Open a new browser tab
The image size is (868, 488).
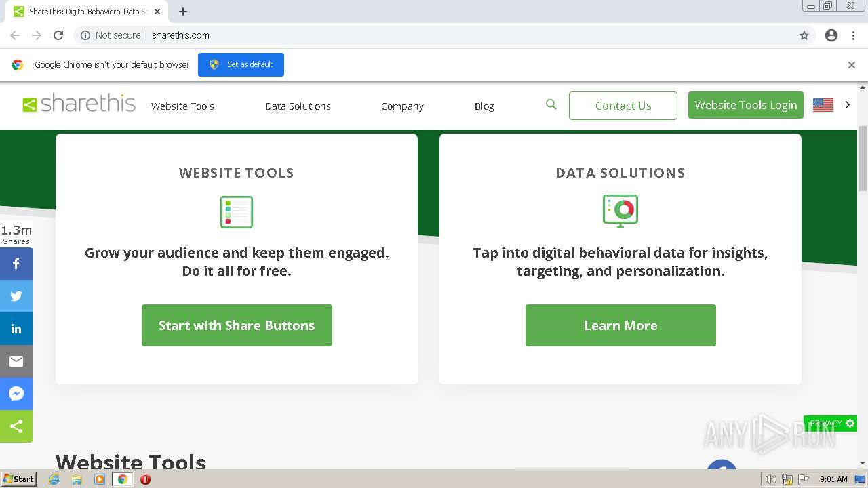(x=183, y=12)
